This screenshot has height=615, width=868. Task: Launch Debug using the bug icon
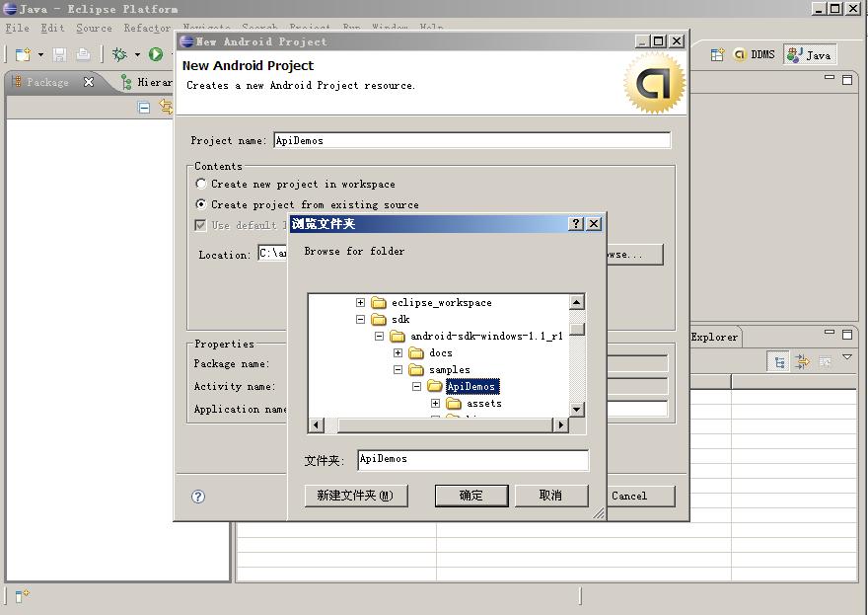119,54
